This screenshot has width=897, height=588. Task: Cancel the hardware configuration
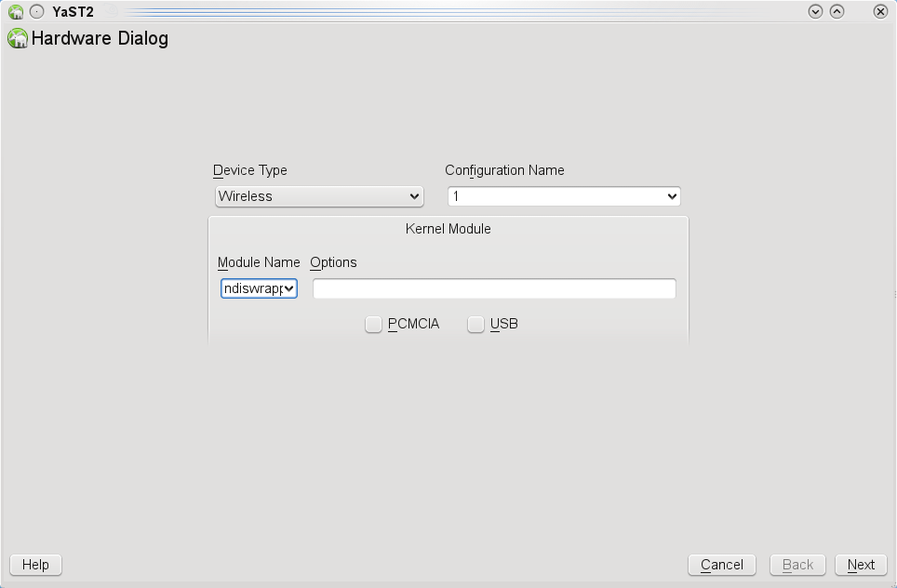pyautogui.click(x=721, y=565)
